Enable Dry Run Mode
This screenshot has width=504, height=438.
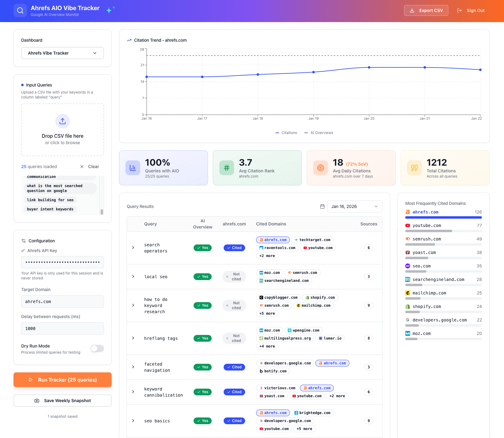pyautogui.click(x=97, y=348)
